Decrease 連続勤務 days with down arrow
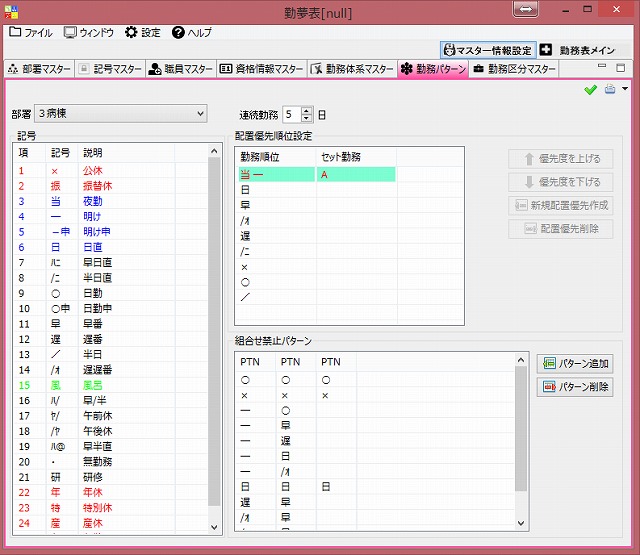Image resolution: width=640 pixels, height=555 pixels. [x=307, y=118]
